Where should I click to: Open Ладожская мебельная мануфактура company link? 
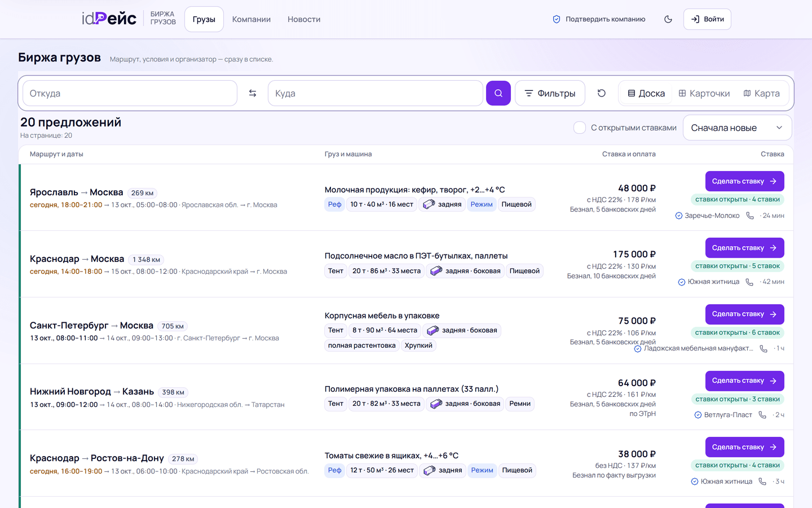(x=698, y=348)
